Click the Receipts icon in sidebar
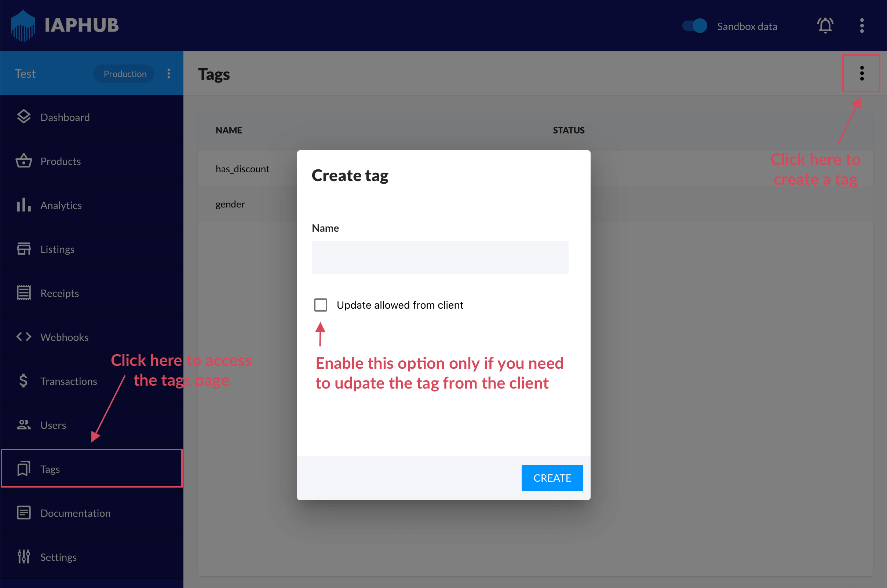Viewport: 887px width, 588px height. pyautogui.click(x=23, y=293)
